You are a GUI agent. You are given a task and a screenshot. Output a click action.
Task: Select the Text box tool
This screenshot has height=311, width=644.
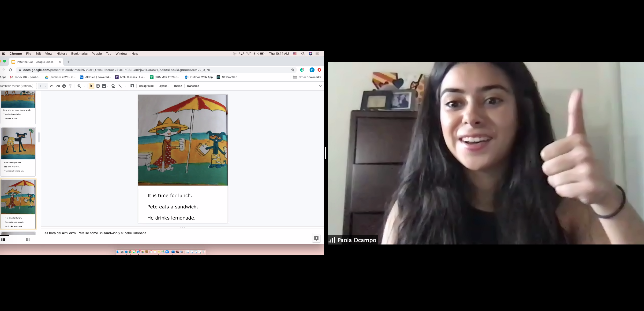98,86
